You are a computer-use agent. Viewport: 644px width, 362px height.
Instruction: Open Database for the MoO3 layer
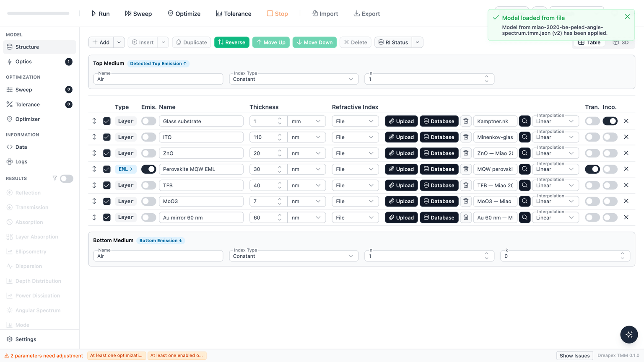tap(439, 202)
